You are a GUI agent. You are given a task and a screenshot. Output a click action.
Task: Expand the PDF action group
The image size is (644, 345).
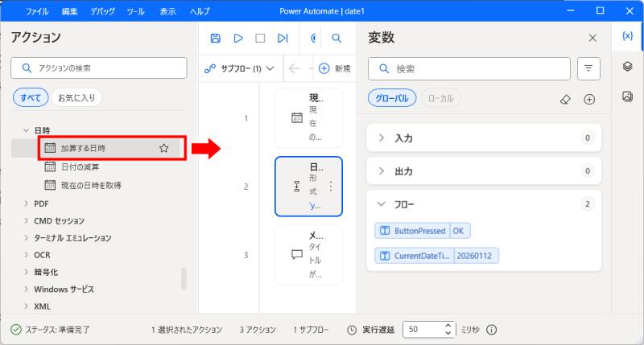pos(27,203)
